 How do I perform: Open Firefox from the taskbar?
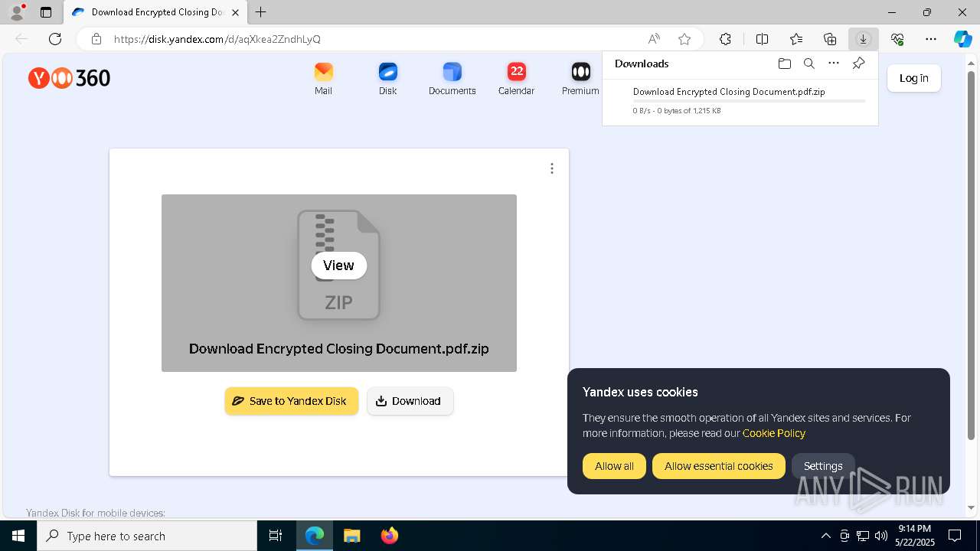[x=389, y=536]
